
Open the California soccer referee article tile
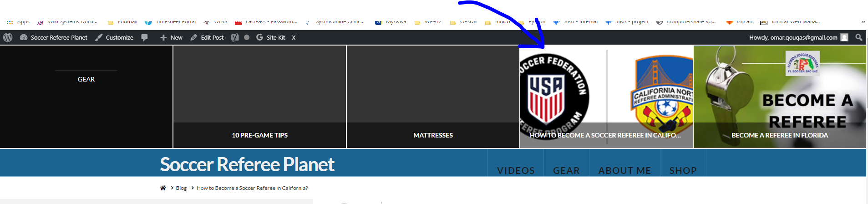606,97
